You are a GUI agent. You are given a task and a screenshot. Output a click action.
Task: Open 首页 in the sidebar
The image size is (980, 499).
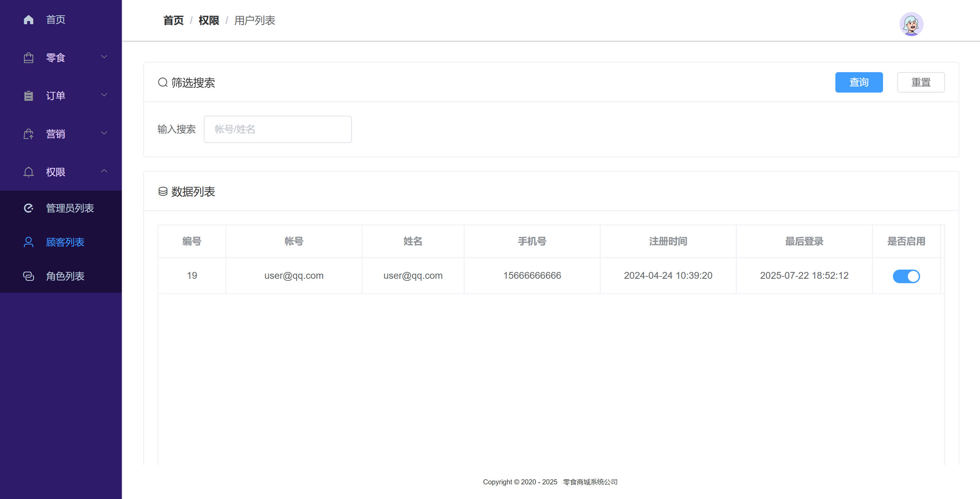pos(61,19)
